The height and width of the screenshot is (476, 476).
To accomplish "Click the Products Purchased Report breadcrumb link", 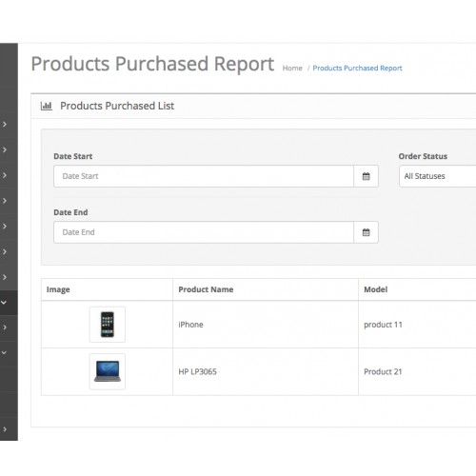I will click(357, 68).
